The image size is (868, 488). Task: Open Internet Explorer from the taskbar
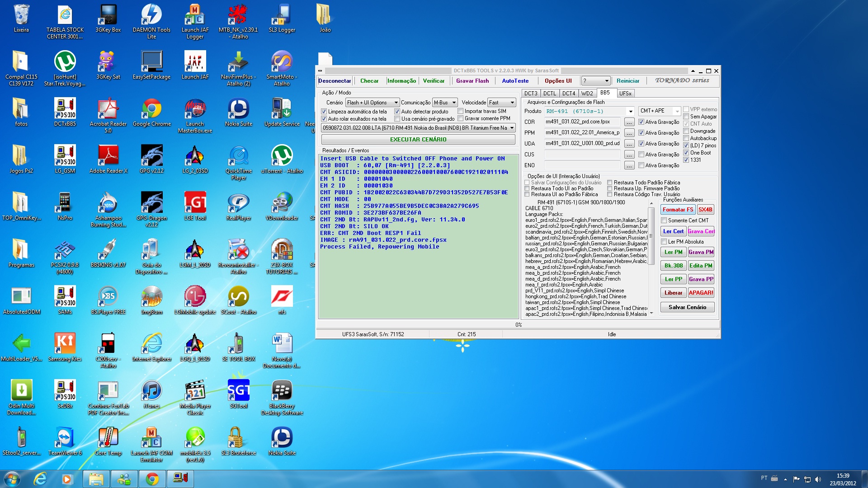pyautogui.click(x=40, y=479)
